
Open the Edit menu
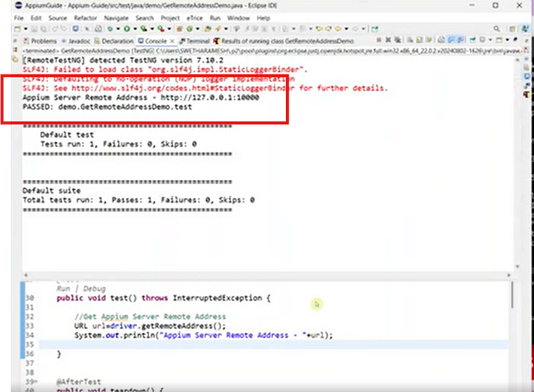click(36, 18)
